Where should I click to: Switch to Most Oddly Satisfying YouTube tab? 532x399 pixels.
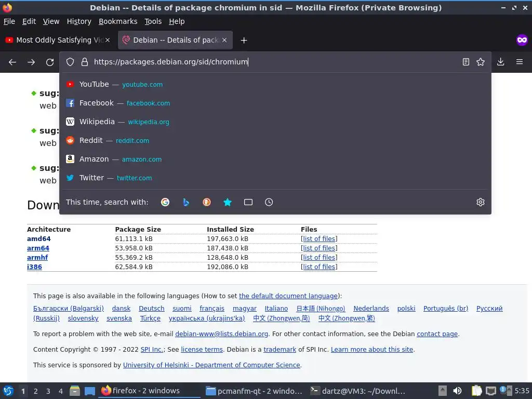pos(58,40)
